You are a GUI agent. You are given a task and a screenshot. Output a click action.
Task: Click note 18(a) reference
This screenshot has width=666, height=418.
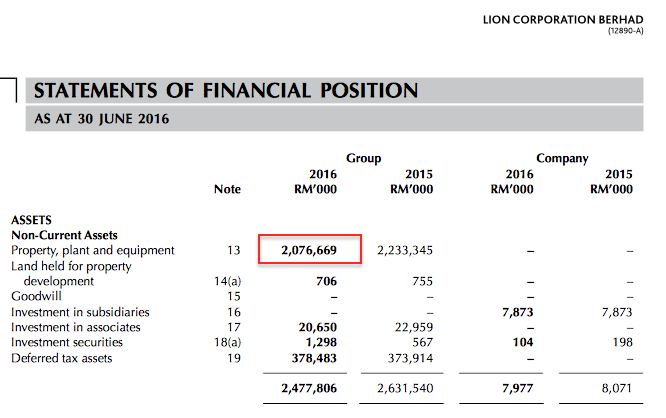click(x=228, y=342)
